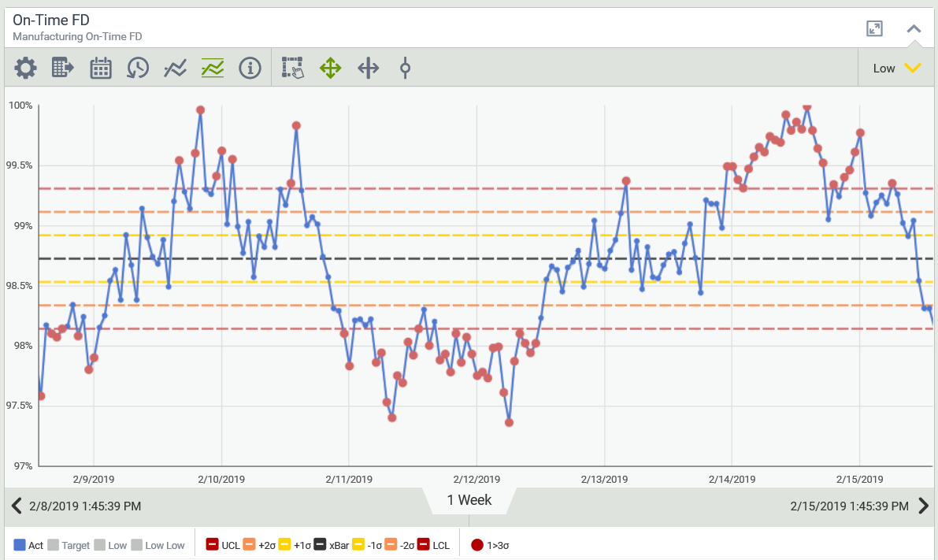Toggle the green SPC control chart icon
The width and height of the screenshot is (938, 560).
click(213, 68)
